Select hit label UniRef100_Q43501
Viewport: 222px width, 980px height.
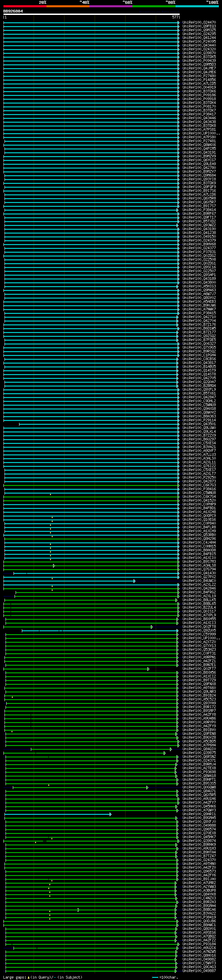coord(199,424)
